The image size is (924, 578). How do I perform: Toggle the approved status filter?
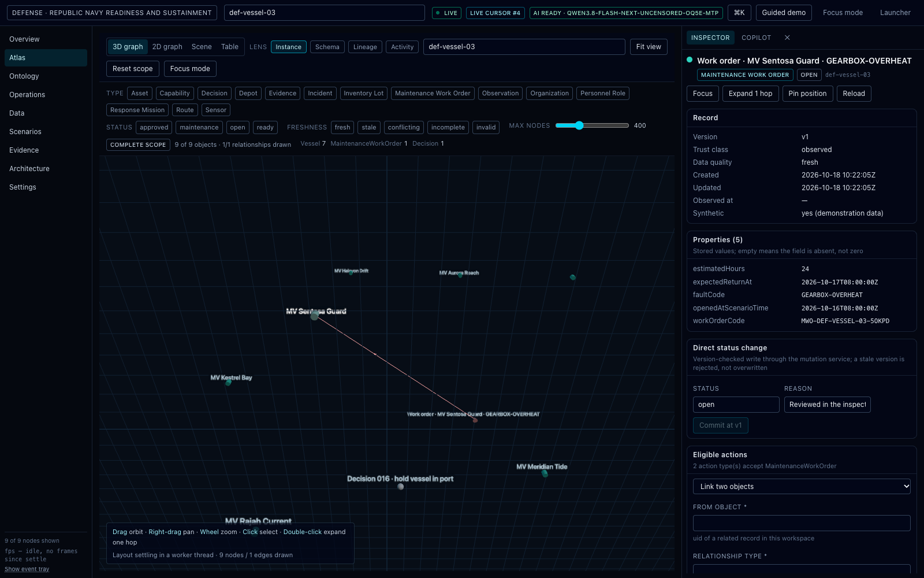154,127
